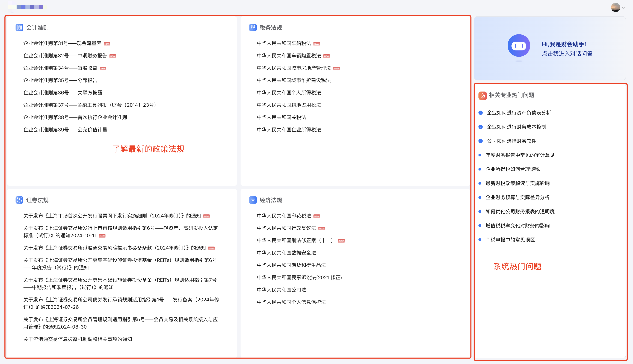Click the 财会助手 robot avatar icon

coord(519,46)
